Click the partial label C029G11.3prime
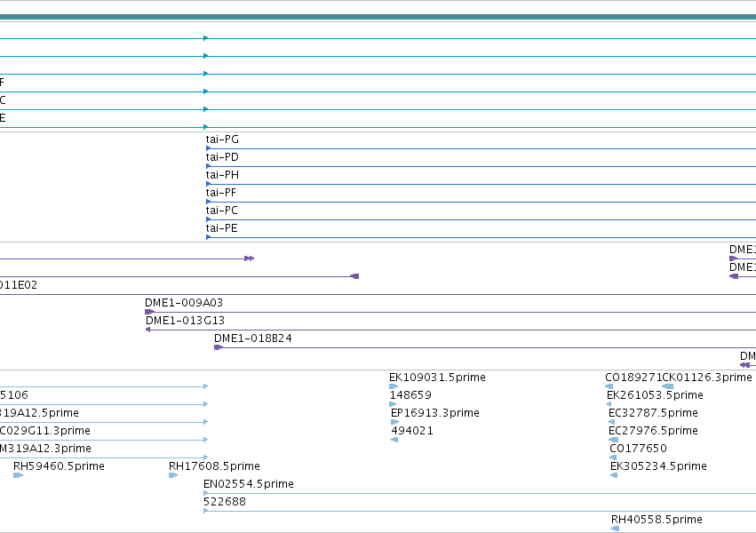 45,431
